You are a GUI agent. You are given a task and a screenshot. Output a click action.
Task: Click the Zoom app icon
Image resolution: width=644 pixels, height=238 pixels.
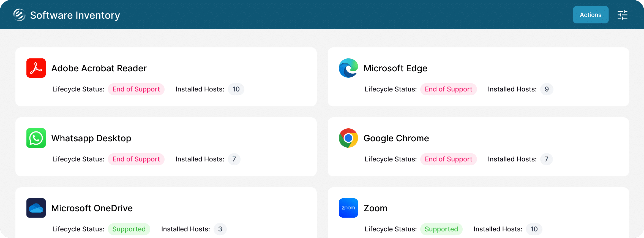click(348, 208)
